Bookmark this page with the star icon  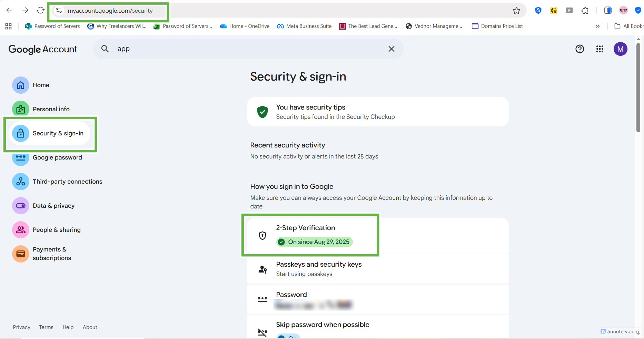click(516, 11)
